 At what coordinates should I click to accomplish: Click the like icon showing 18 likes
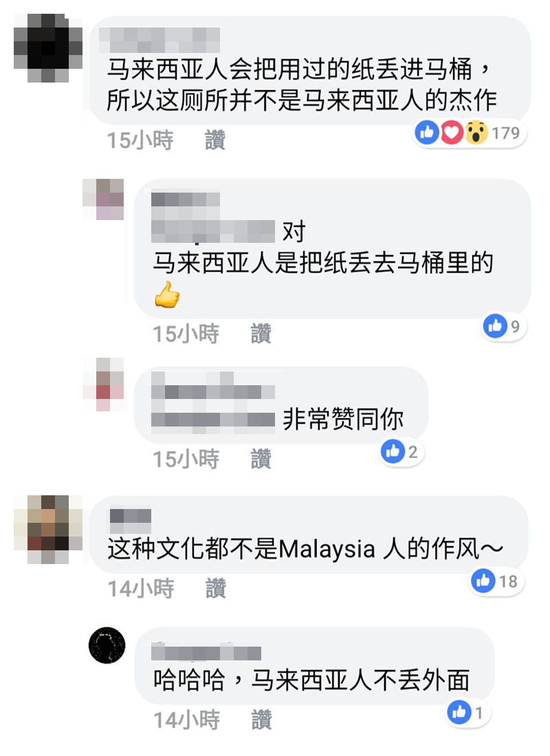coord(483,581)
